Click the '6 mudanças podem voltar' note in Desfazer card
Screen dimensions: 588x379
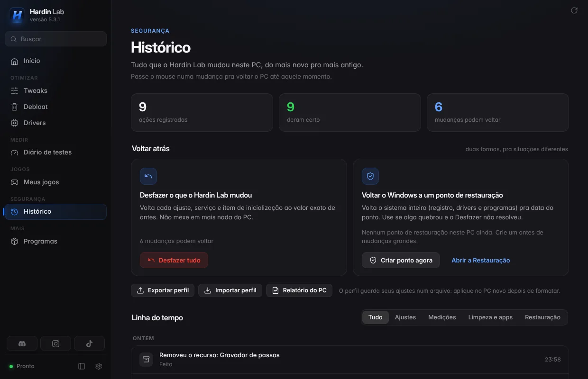177,241
